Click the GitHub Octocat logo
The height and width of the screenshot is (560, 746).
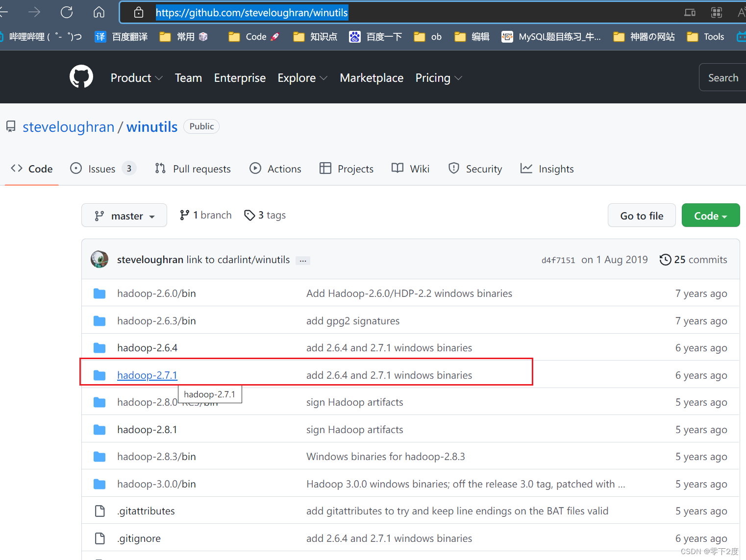(x=81, y=77)
